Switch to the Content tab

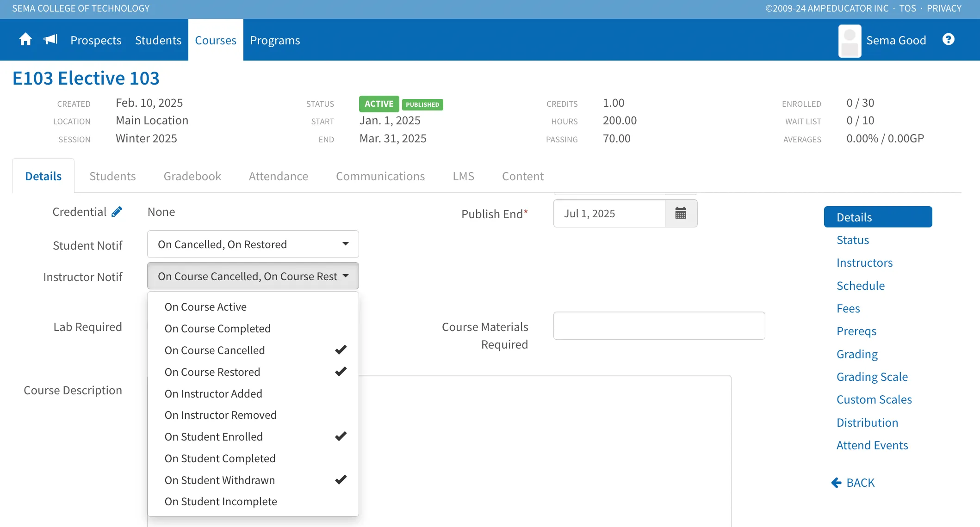pos(523,176)
